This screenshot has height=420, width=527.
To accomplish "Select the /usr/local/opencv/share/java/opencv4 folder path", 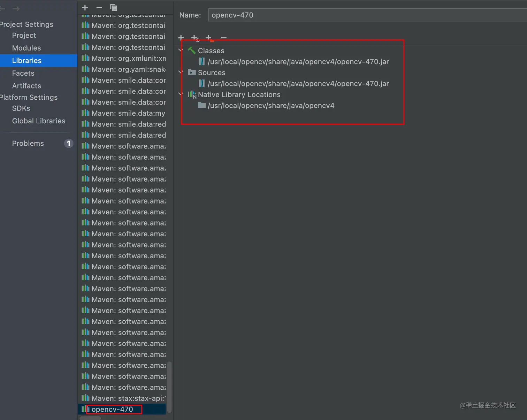I will pyautogui.click(x=271, y=106).
